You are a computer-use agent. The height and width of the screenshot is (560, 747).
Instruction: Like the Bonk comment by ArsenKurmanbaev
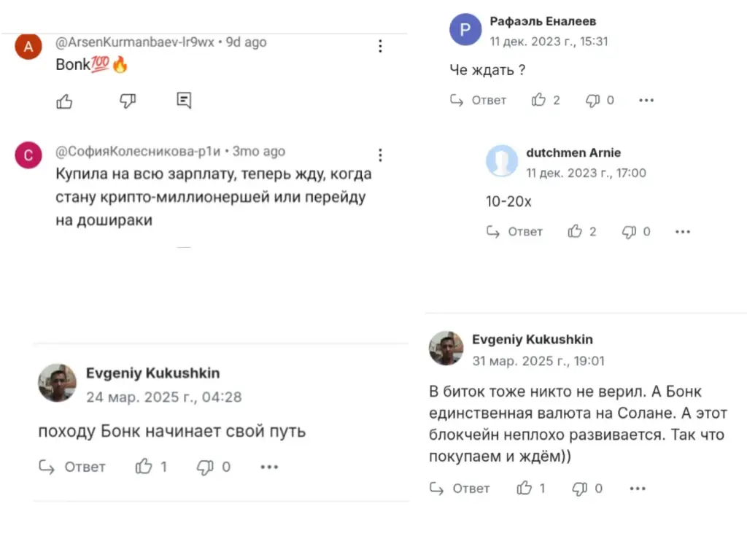coord(64,101)
